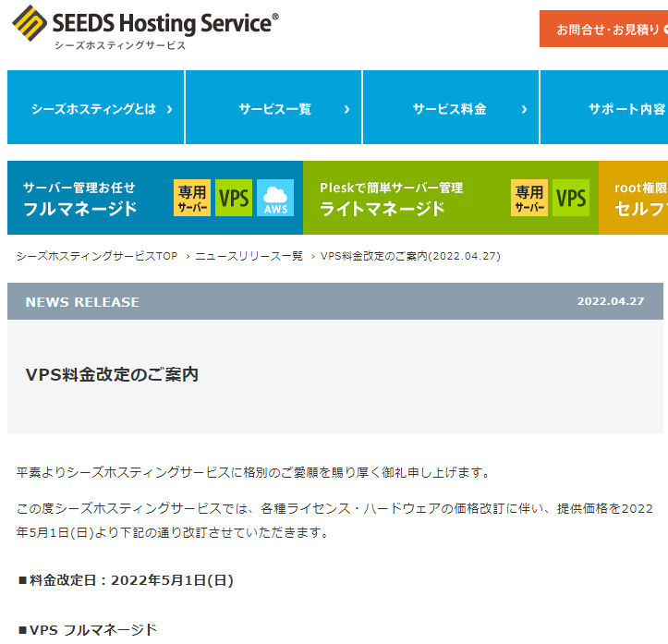This screenshot has height=644, width=668.
Task: Go to ニュースリリース一覧 breadcrumb link
Action: pos(249,256)
